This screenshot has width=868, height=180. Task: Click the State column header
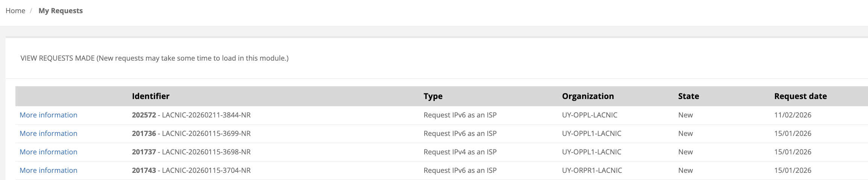tap(688, 96)
